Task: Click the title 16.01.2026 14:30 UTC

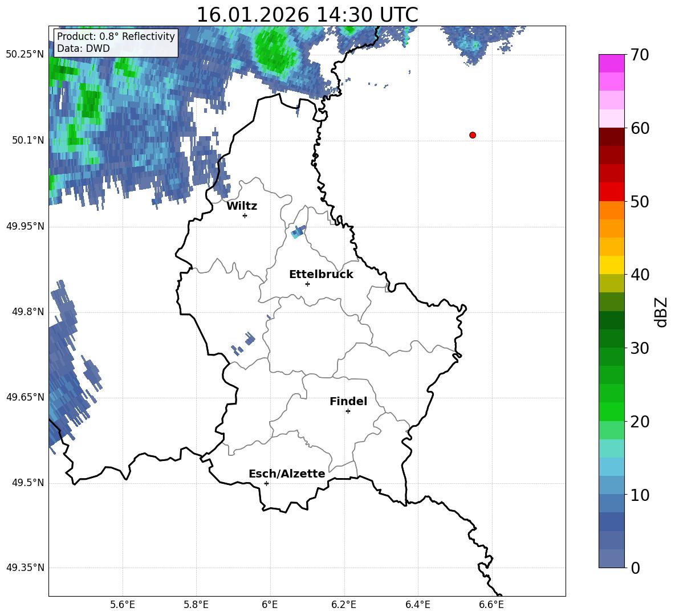Action: pos(307,15)
